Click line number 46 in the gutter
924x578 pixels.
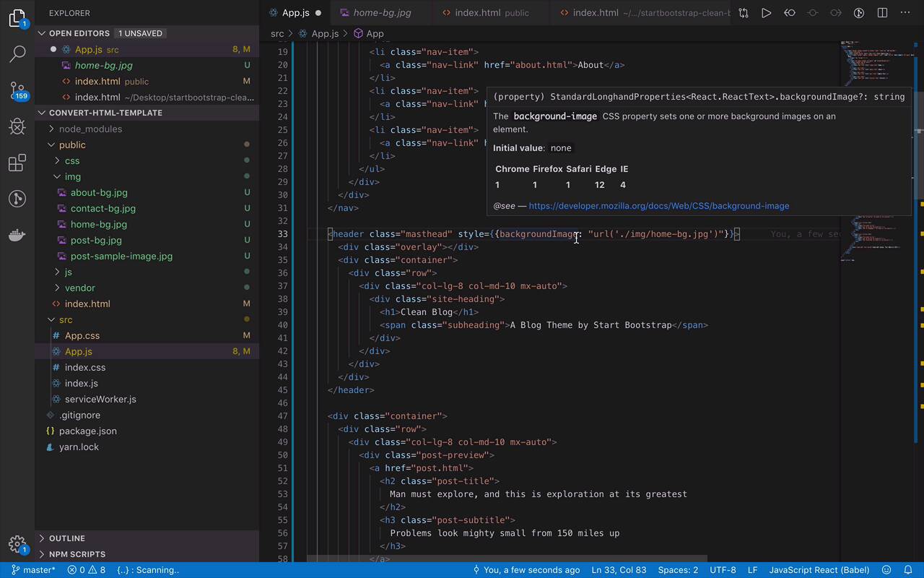click(x=282, y=402)
